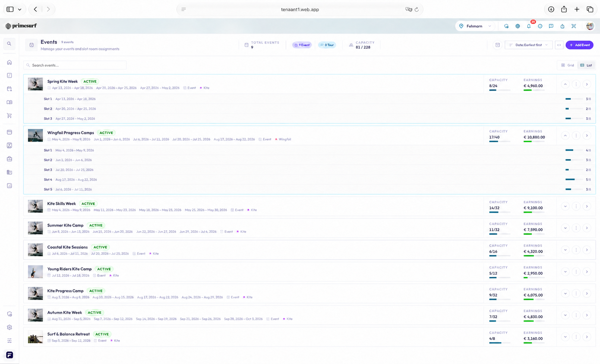Image resolution: width=600 pixels, height=364 pixels.
Task: Open the briefcase icon in sidebar
Action: point(9,159)
